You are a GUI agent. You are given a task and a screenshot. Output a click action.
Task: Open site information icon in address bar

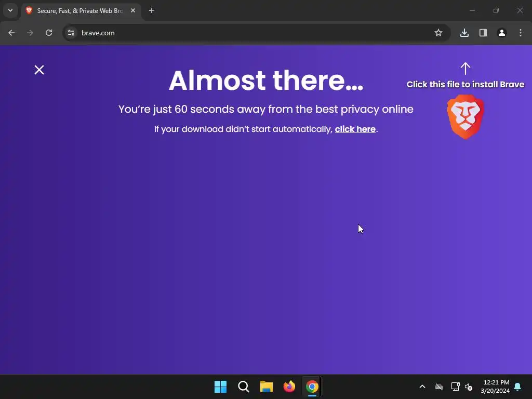pos(71,33)
